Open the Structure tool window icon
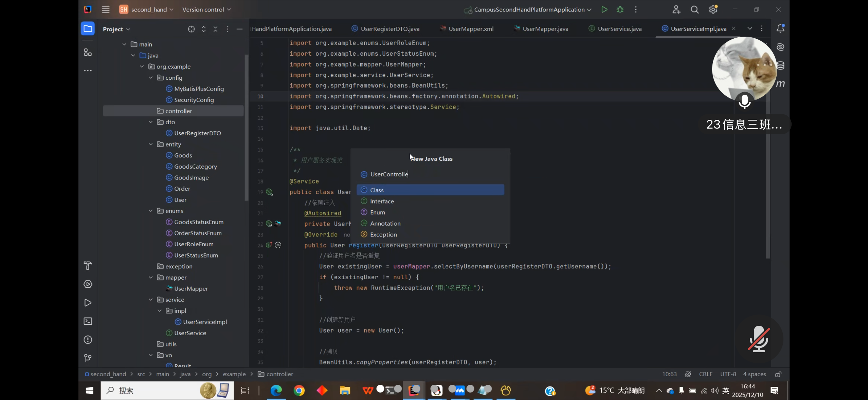 tap(88, 52)
